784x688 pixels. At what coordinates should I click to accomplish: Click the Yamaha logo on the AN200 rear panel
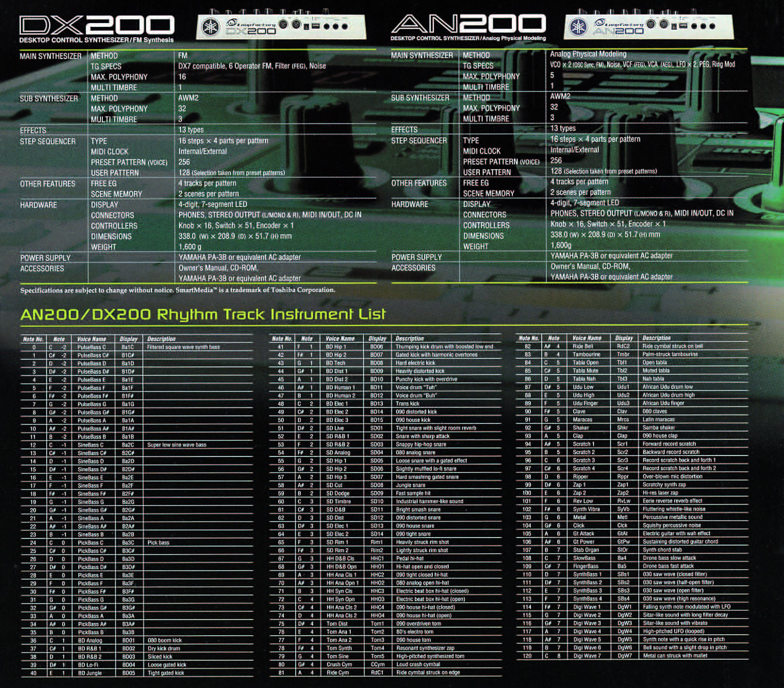(578, 27)
